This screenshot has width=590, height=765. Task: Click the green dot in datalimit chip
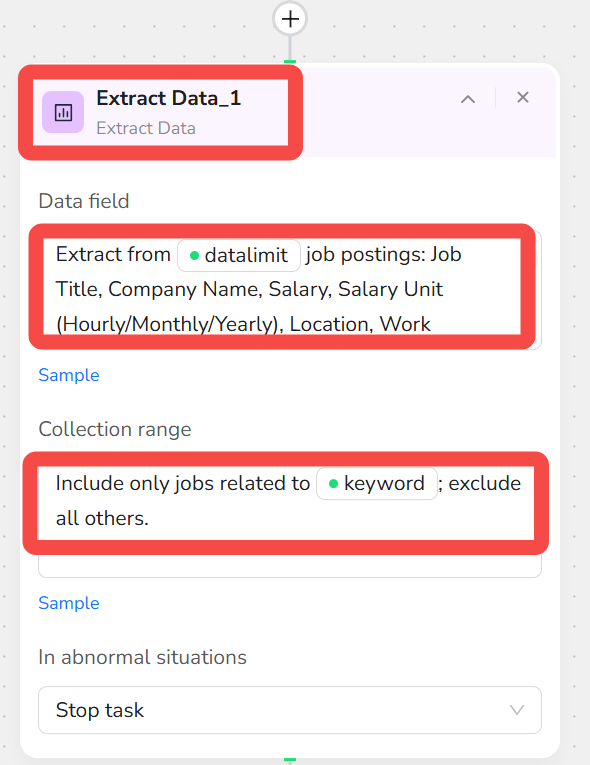(194, 255)
